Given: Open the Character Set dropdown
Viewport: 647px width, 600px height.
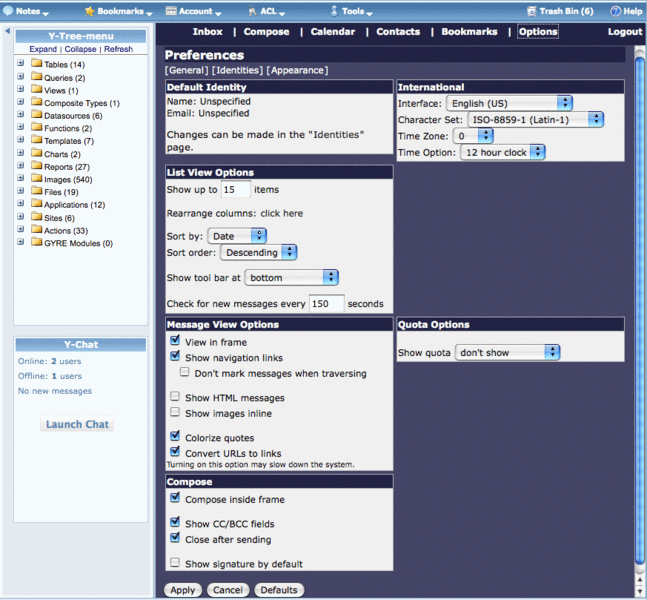Looking at the screenshot, I should (x=536, y=119).
